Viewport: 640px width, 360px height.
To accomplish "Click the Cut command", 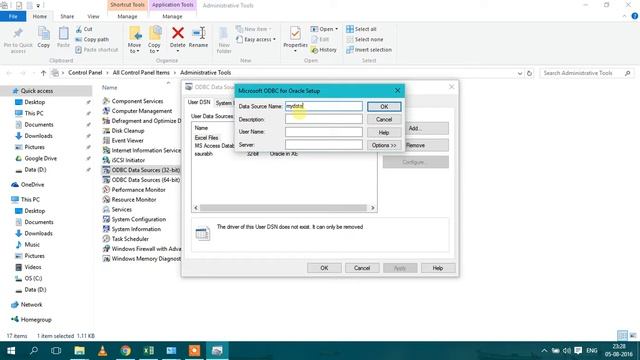I will tap(84, 29).
